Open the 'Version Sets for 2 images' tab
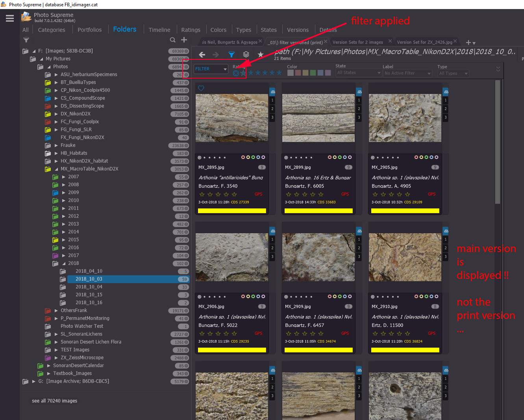Viewport: 524px width, 420px height. tap(358, 42)
